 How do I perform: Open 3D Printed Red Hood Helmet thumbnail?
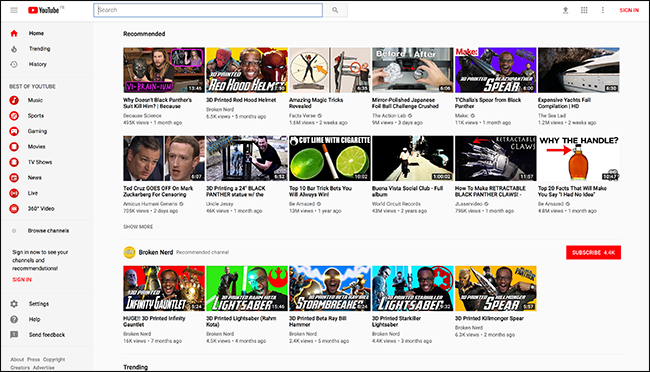[247, 70]
